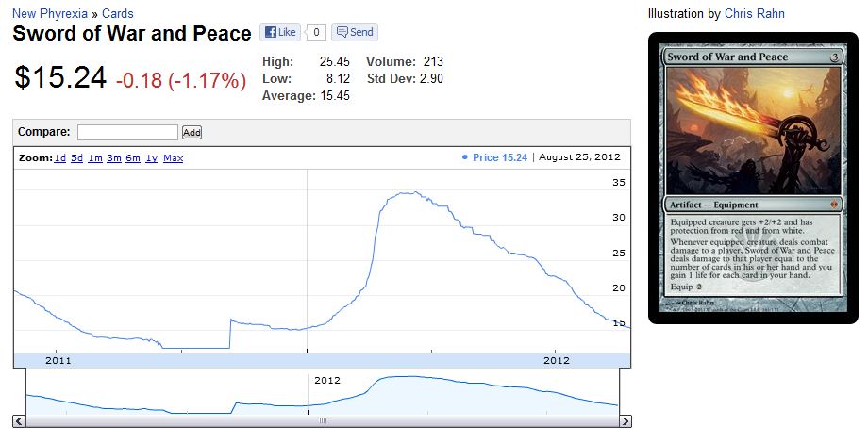Open the New Phyrexia breadcrumb link

(50, 14)
